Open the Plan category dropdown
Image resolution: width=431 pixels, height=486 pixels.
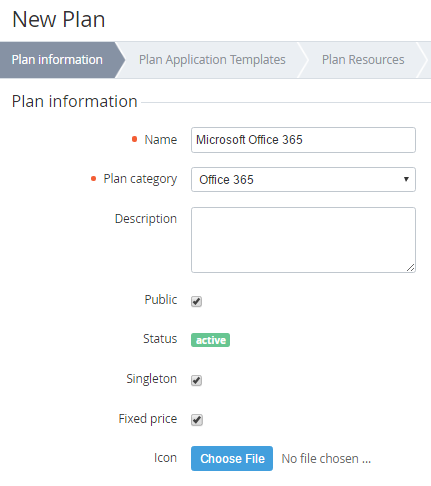coord(303,180)
